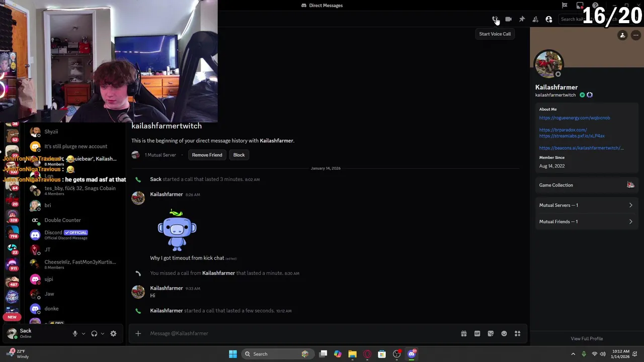Image resolution: width=644 pixels, height=362 pixels.
Task: Open the Windows Start menu
Action: (233, 354)
